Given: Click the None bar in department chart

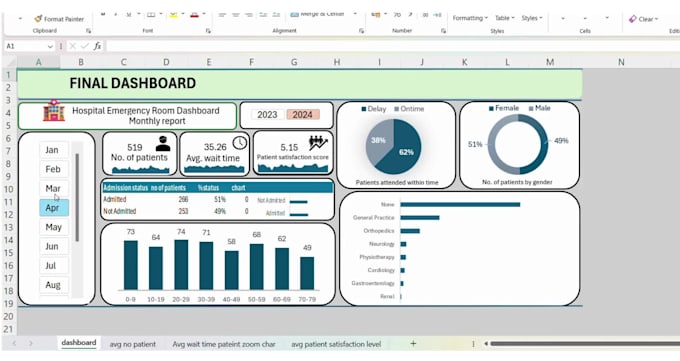Looking at the screenshot, I should pos(460,204).
